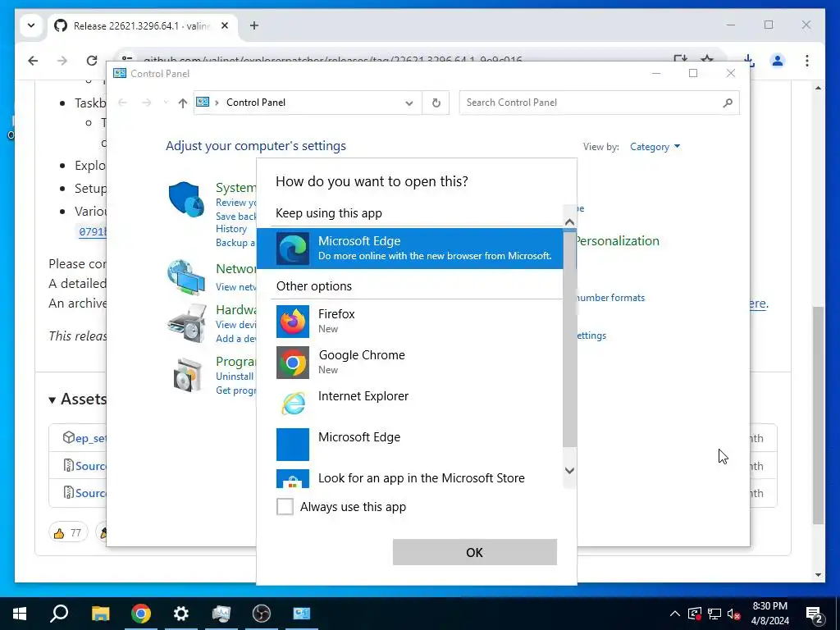Click the taskbar clock 8:30 PM
Screen dimensions: 840x630
click(x=769, y=614)
